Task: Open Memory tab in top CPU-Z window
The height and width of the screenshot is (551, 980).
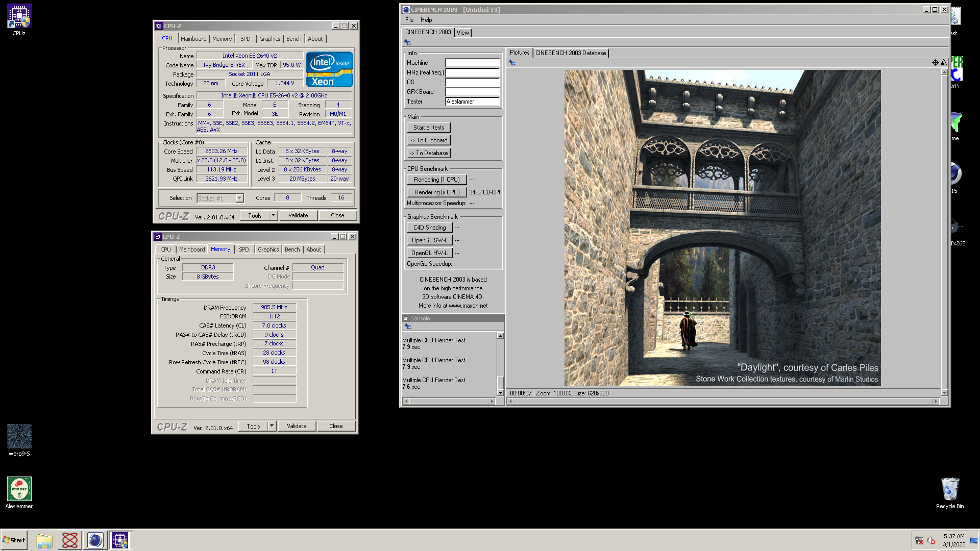Action: [222, 39]
